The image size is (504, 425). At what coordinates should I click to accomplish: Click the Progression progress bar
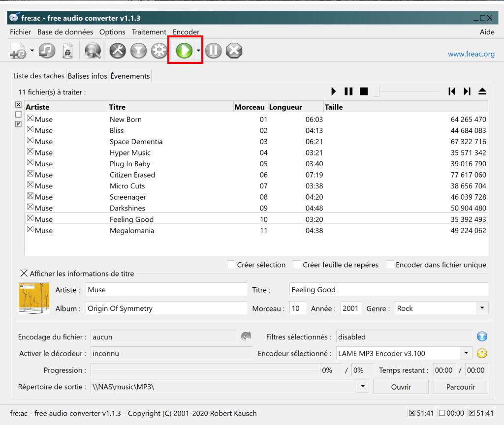click(205, 370)
